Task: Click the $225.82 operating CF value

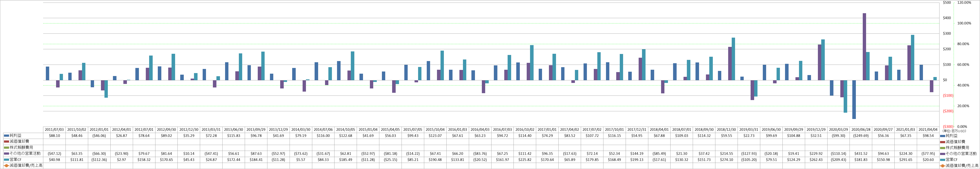Action: 525,160
